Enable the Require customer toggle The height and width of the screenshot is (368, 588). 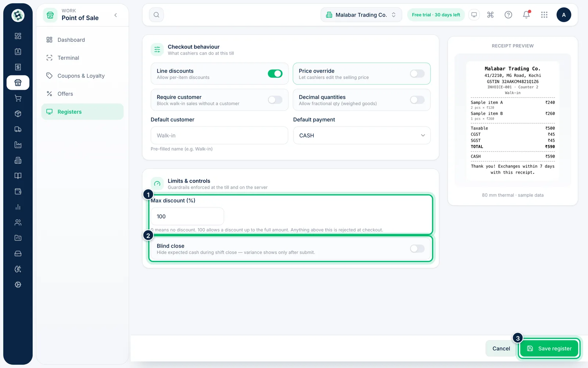click(275, 100)
